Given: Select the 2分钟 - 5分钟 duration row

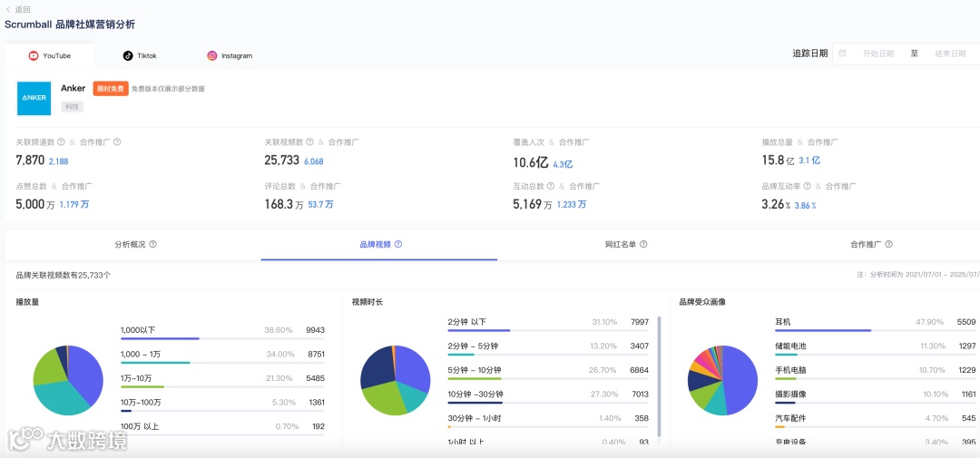Looking at the screenshot, I should 548,347.
